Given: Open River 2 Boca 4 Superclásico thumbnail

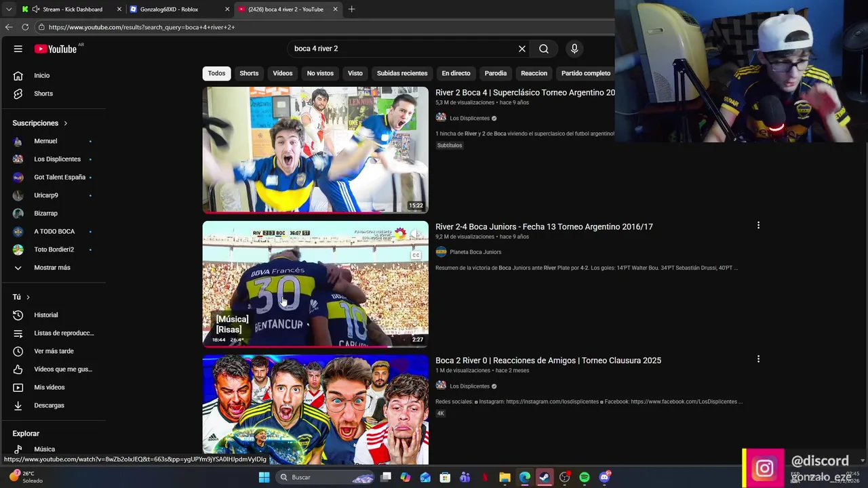Looking at the screenshot, I should point(315,150).
